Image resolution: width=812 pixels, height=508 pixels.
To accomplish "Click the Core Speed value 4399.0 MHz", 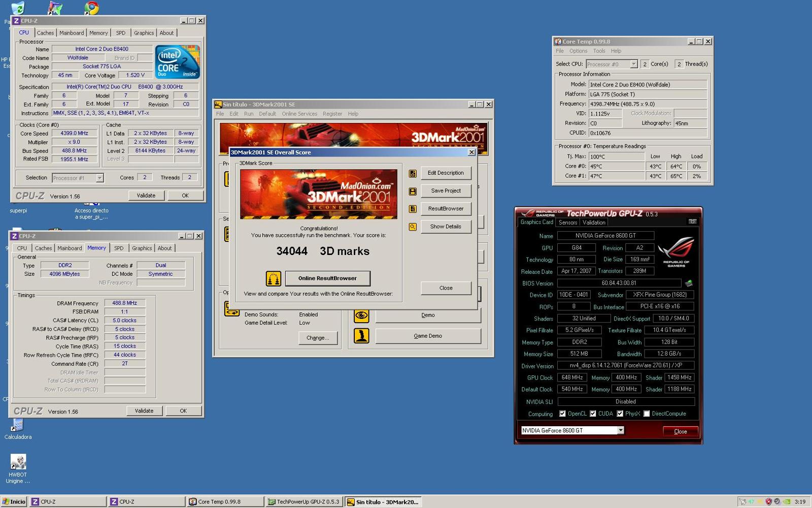I will (x=75, y=134).
